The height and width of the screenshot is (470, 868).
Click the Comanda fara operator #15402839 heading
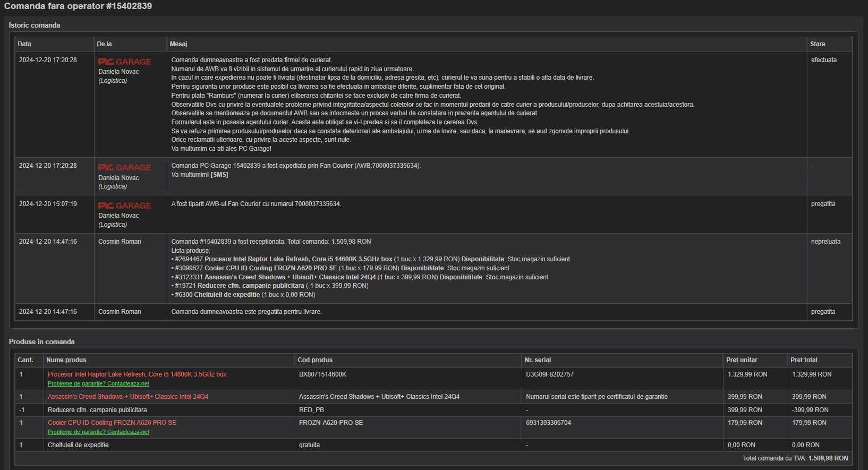pos(78,6)
